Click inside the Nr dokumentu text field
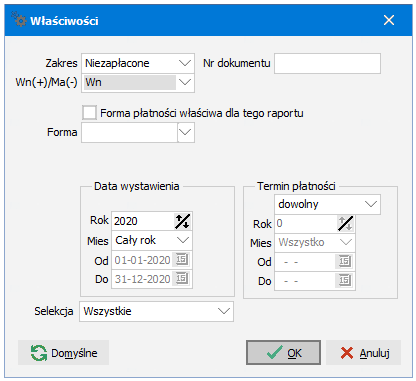This screenshot has width=416, height=381. (x=327, y=63)
